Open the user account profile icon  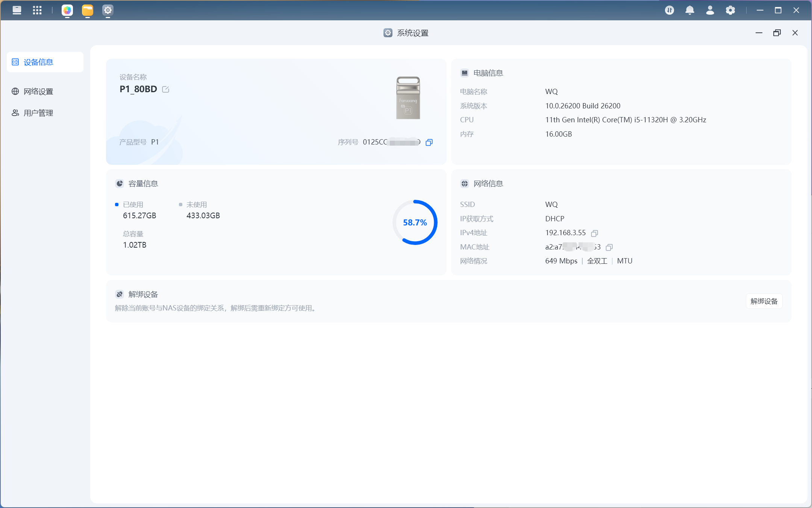click(x=710, y=10)
